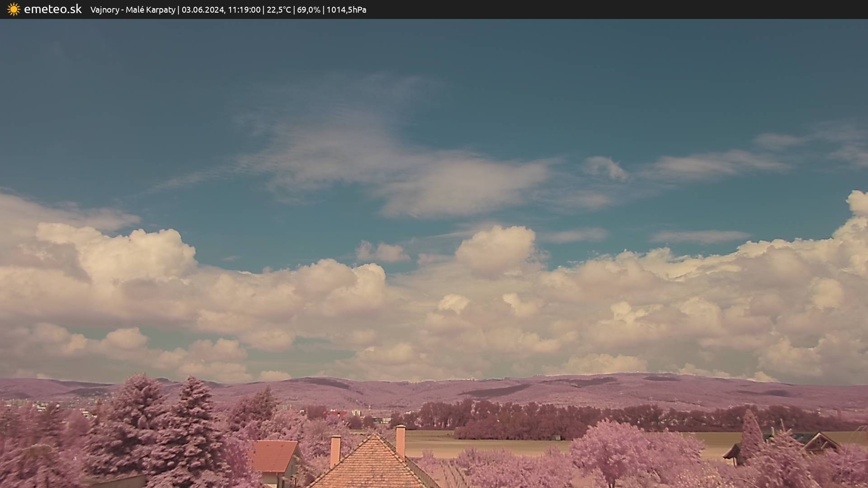Click the sun logo icon
The width and height of the screenshot is (868, 488).
pyautogui.click(x=14, y=9)
